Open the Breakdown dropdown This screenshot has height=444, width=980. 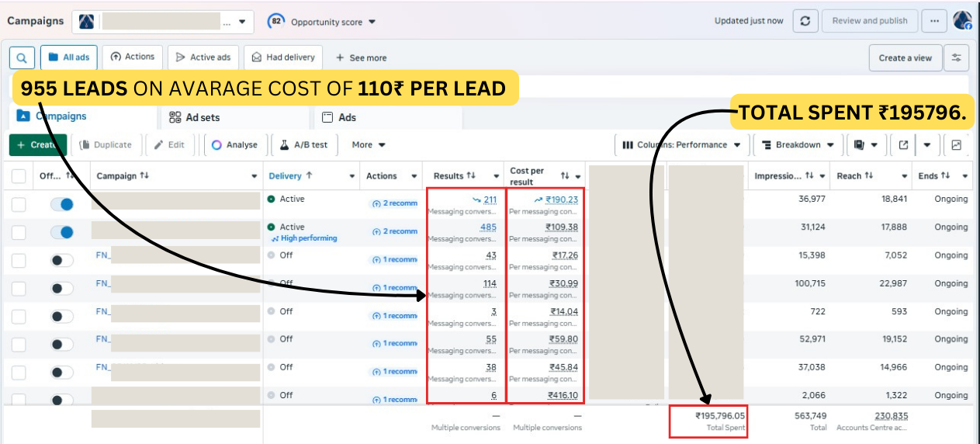pos(798,144)
